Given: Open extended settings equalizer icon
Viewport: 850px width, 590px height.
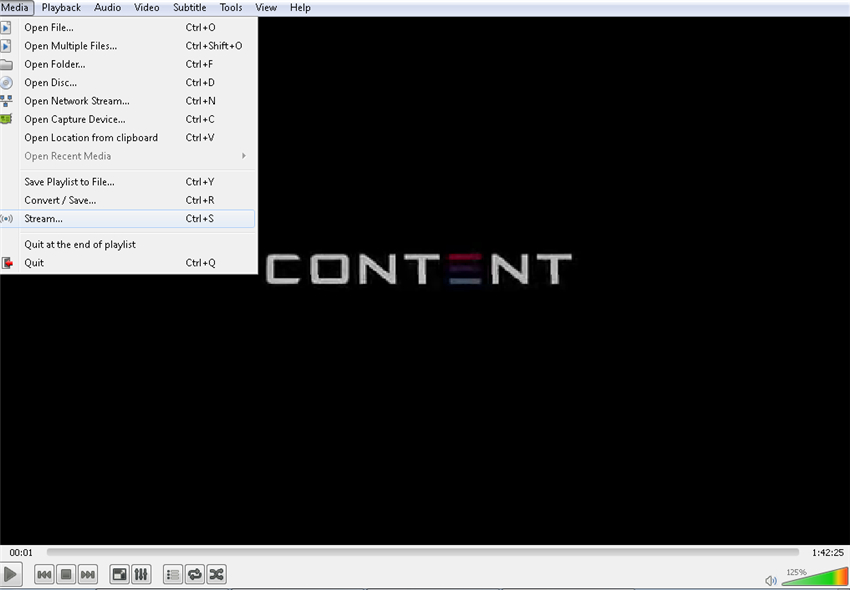Looking at the screenshot, I should pyautogui.click(x=141, y=574).
